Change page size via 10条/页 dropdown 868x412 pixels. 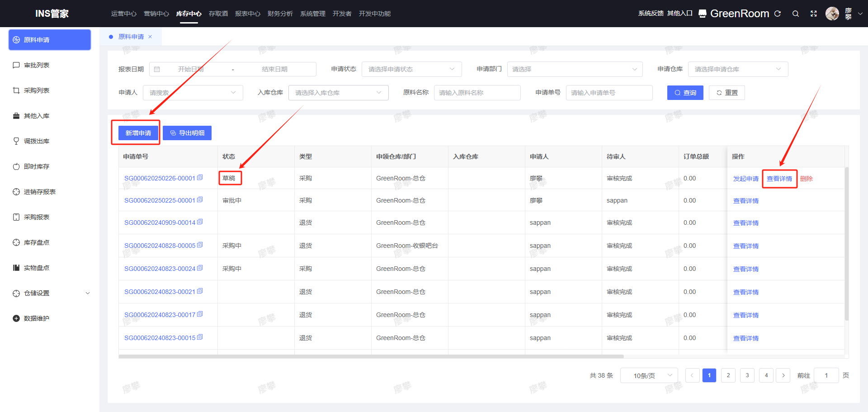pos(649,375)
